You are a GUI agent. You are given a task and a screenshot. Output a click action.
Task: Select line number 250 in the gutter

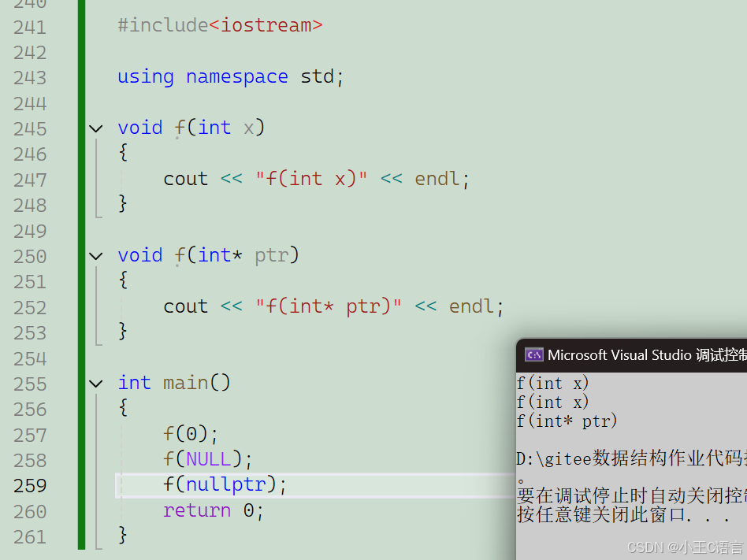(x=30, y=257)
